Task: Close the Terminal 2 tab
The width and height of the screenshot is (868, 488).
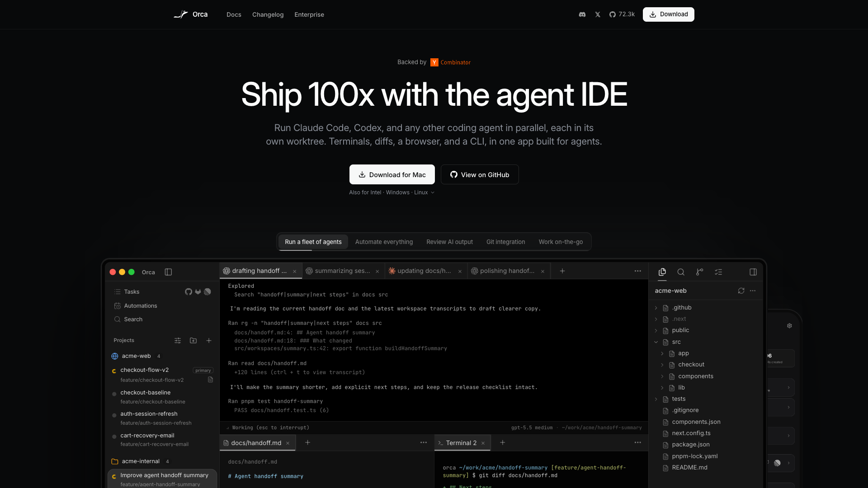Action: click(x=483, y=443)
